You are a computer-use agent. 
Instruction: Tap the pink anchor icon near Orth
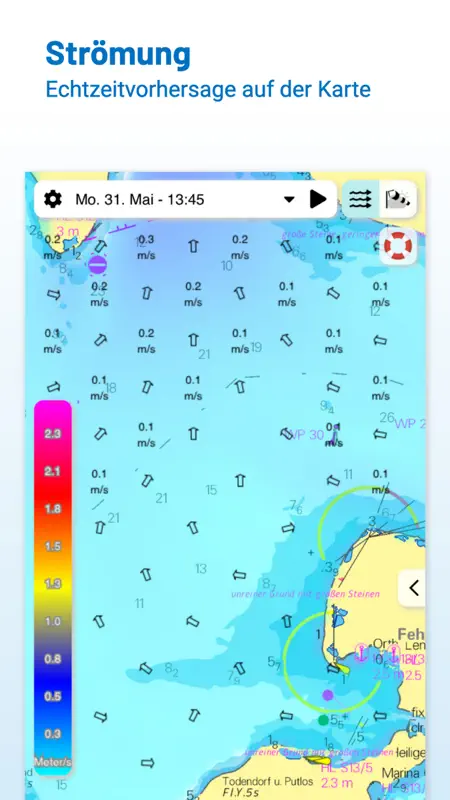(361, 654)
